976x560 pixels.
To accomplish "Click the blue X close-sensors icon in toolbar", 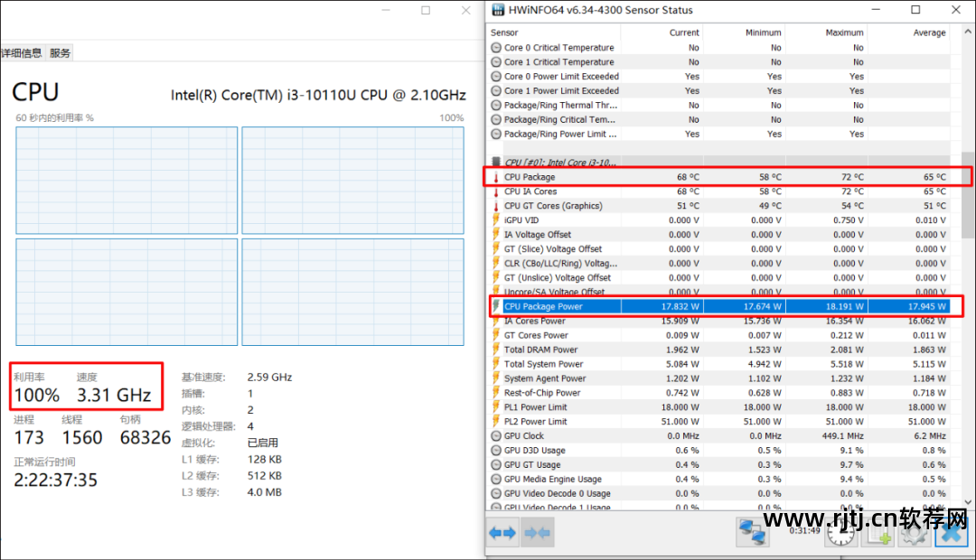I will coord(952,533).
